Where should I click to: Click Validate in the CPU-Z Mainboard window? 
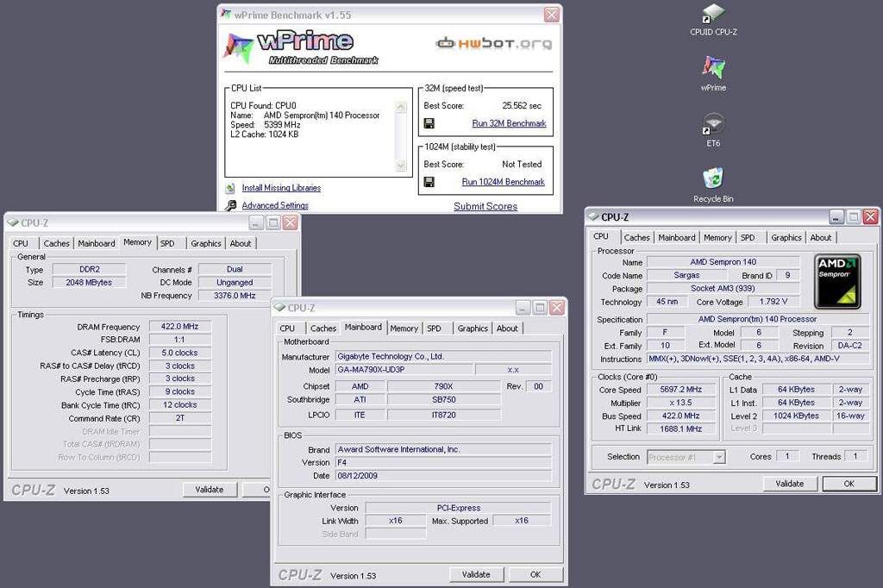click(476, 574)
